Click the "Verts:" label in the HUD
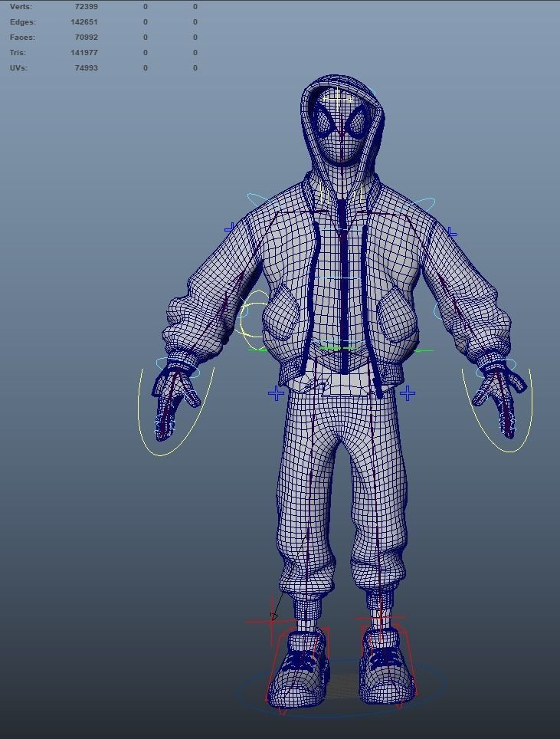This screenshot has height=739, width=560. [21, 7]
